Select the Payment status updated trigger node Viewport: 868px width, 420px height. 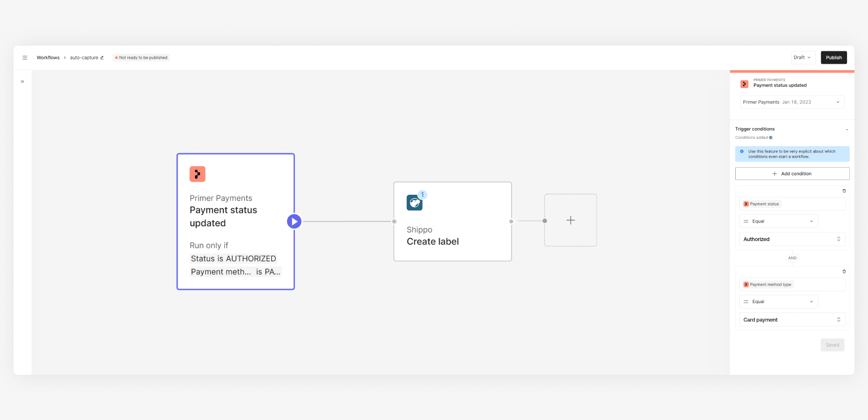click(236, 221)
